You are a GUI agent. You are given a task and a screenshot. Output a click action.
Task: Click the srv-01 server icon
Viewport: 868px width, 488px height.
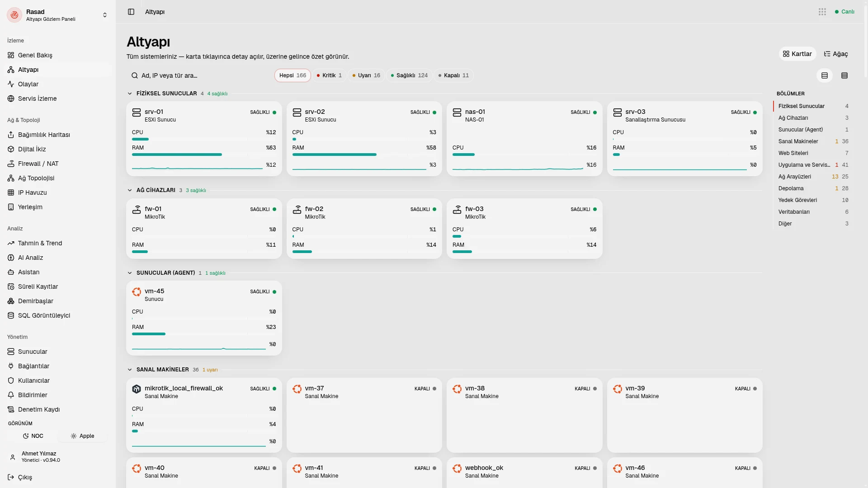(137, 113)
